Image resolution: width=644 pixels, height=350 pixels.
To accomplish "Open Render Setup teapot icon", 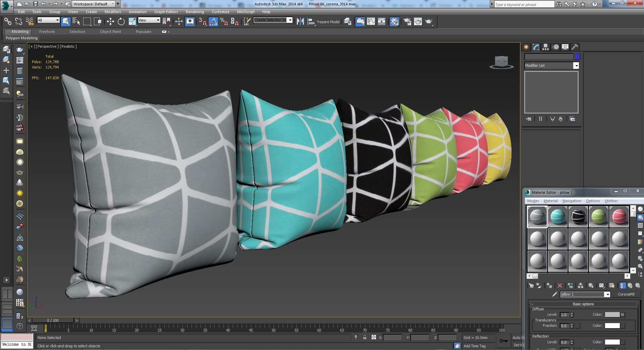I will pyautogui.click(x=407, y=21).
